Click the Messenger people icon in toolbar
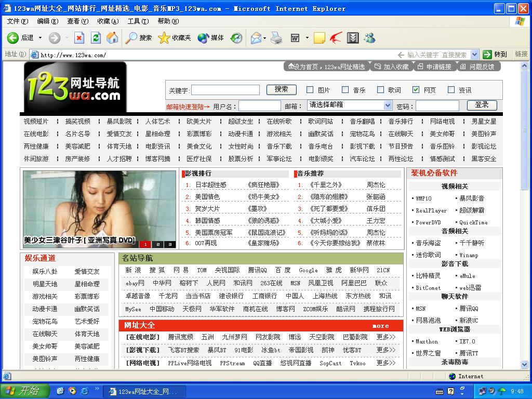 [x=369, y=37]
